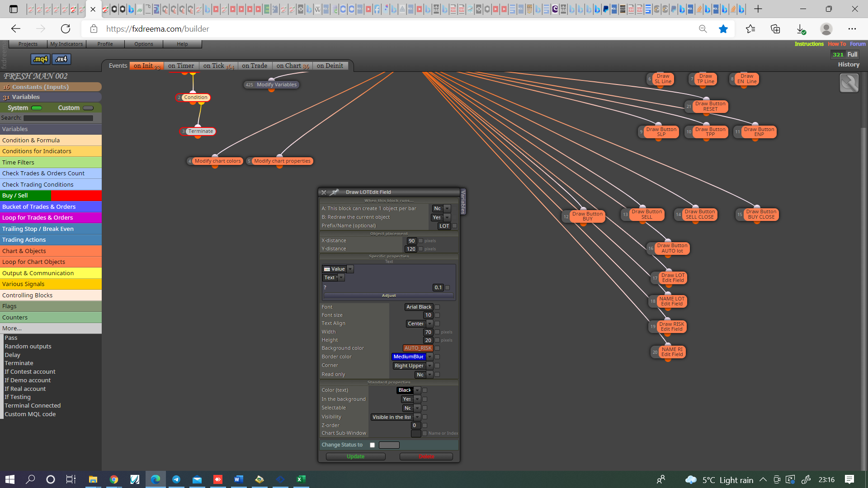Image resolution: width=868 pixels, height=488 pixels.
Task: Download the .ex4 file
Action: click(x=61, y=59)
